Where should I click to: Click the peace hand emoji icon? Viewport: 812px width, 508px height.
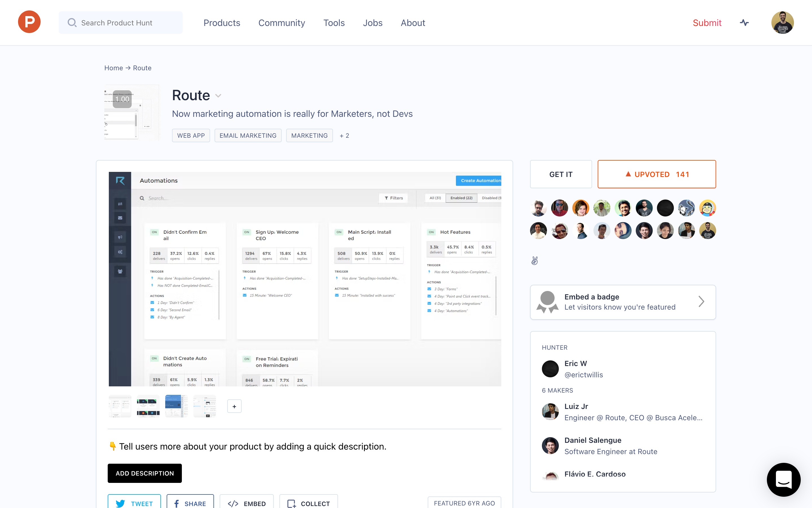pos(535,260)
